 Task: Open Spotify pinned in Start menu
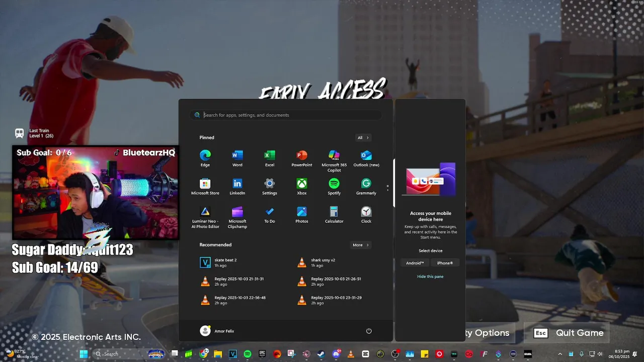click(334, 186)
